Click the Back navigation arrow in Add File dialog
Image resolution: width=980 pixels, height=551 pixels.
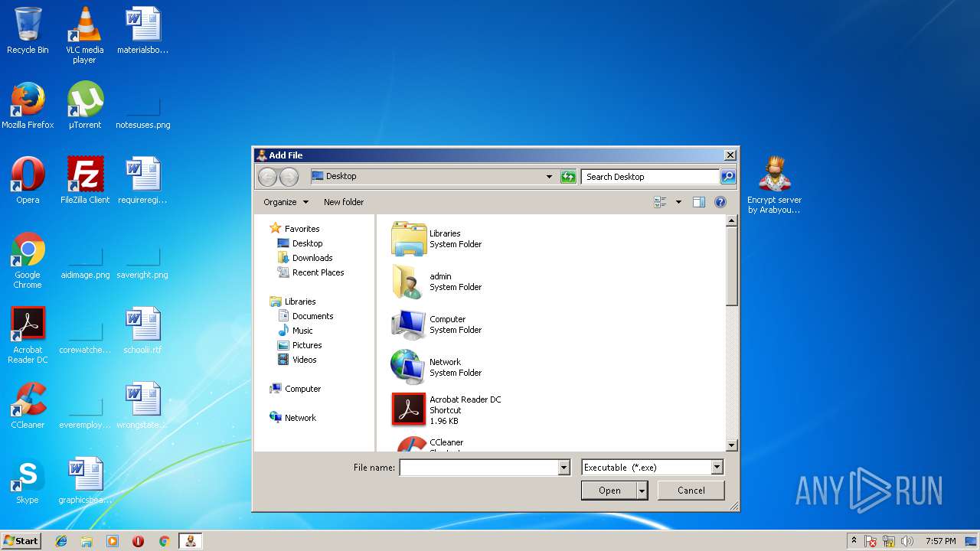point(267,177)
